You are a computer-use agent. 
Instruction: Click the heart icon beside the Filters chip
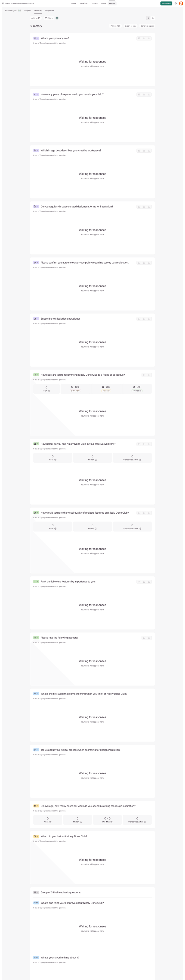57,18
